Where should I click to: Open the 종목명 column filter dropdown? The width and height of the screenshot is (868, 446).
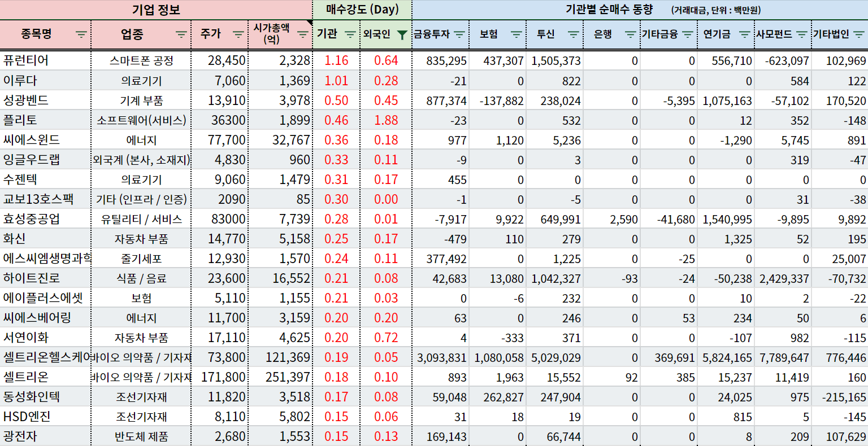point(81,34)
